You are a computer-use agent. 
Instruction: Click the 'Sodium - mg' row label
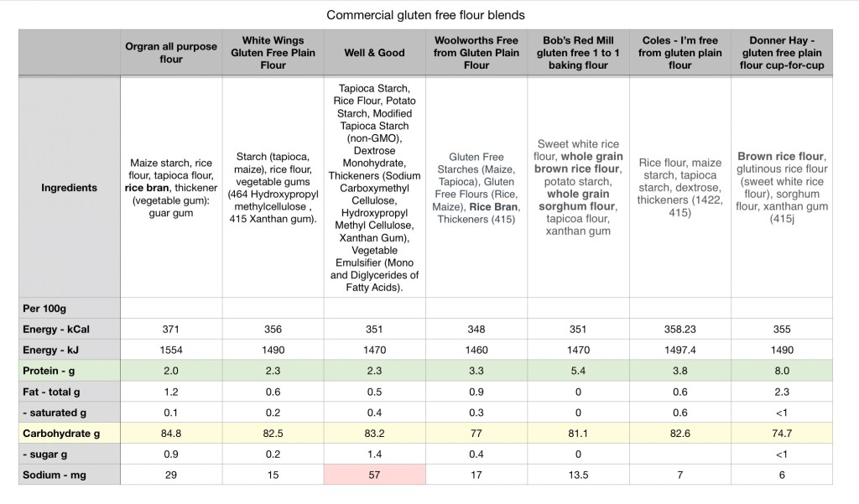tap(54, 475)
